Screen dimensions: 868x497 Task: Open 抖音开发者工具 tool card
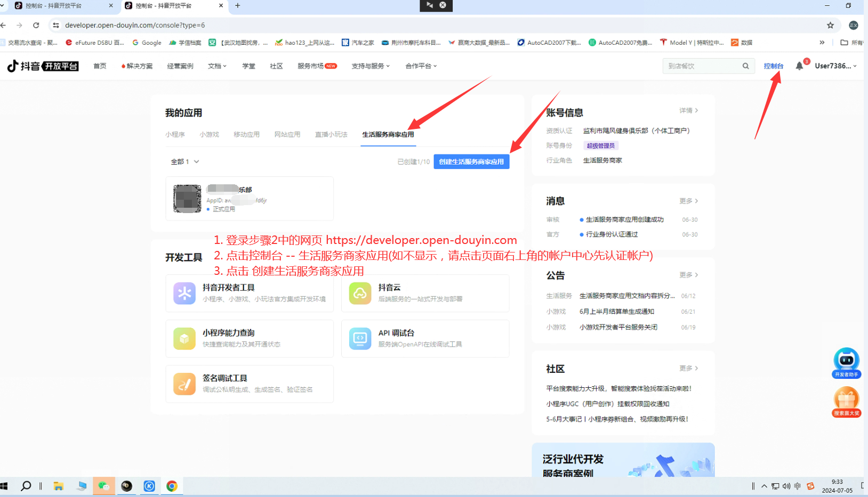[250, 293]
